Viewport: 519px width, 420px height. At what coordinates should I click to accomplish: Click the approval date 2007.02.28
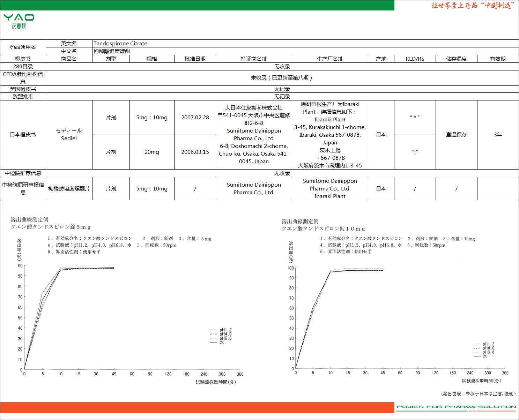pyautogui.click(x=195, y=118)
